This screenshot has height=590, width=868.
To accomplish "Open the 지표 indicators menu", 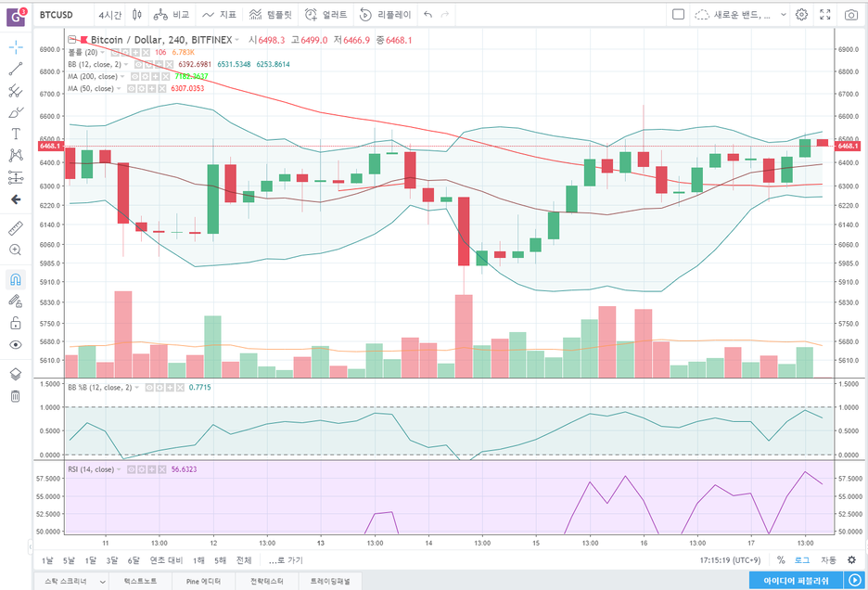I will [x=219, y=15].
